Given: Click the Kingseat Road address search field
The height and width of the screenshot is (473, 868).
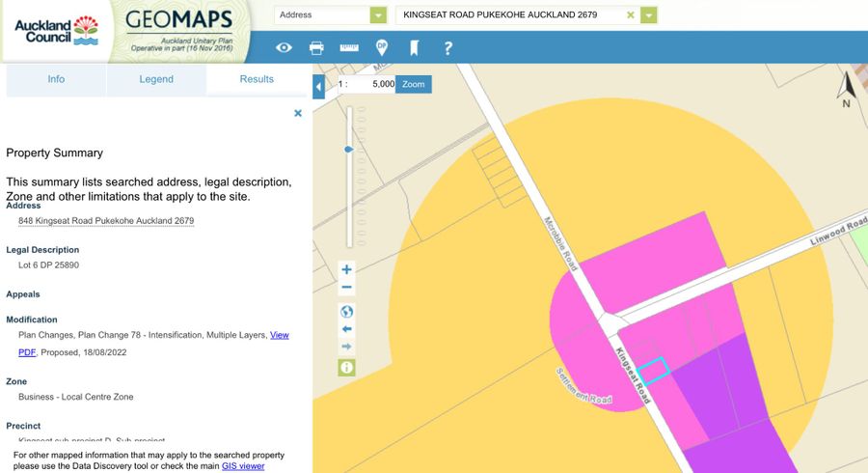Looking at the screenshot, I should [512, 14].
